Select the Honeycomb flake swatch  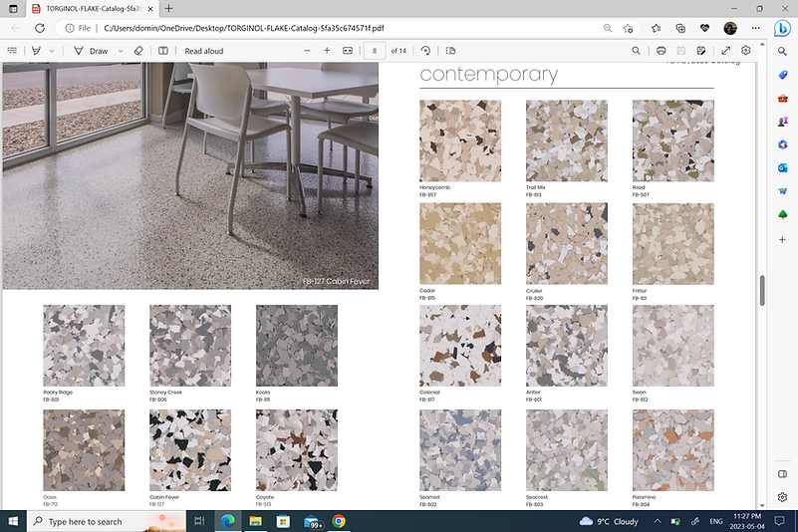460,140
